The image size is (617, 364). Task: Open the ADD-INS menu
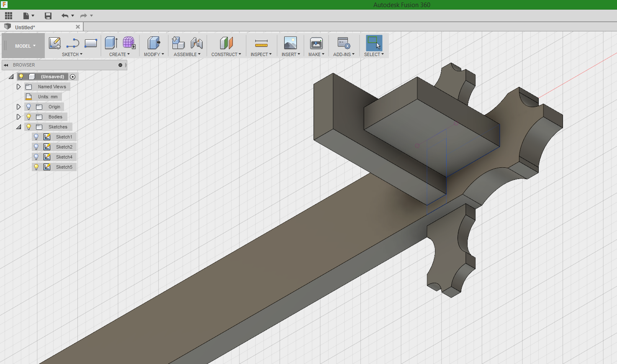point(344,54)
